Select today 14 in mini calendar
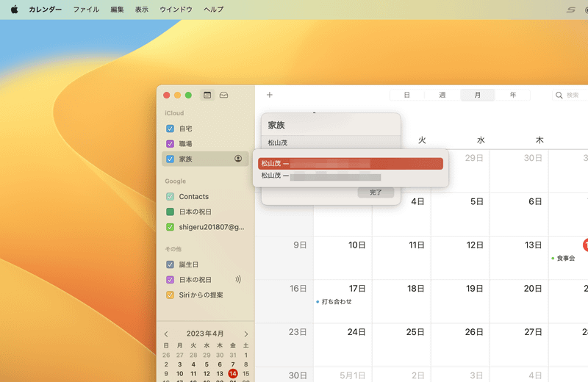The height and width of the screenshot is (382, 588). pos(233,373)
